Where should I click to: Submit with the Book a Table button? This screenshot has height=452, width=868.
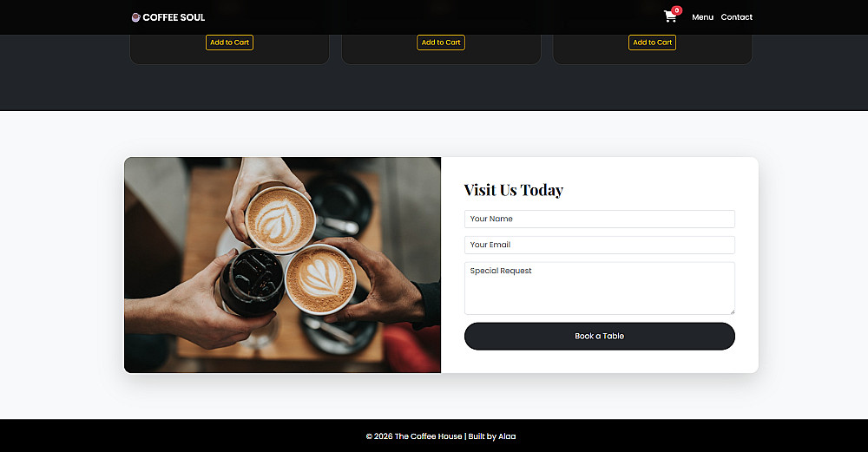pyautogui.click(x=600, y=337)
